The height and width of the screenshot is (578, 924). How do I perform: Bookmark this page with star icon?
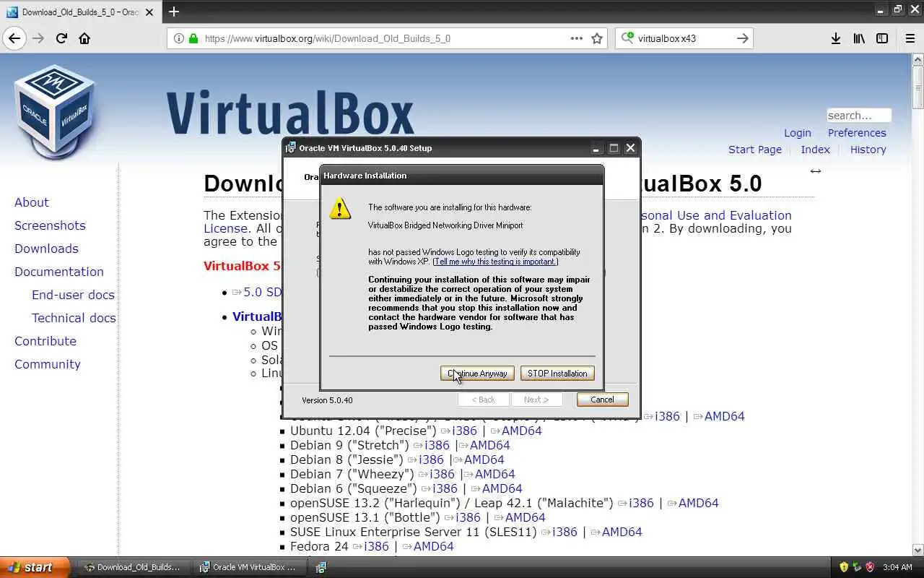point(597,38)
